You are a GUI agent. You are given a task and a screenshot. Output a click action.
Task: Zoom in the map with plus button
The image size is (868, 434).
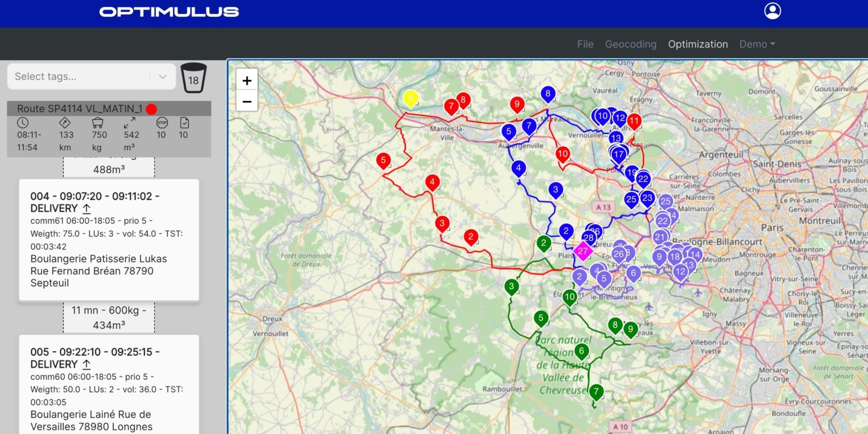point(247,80)
